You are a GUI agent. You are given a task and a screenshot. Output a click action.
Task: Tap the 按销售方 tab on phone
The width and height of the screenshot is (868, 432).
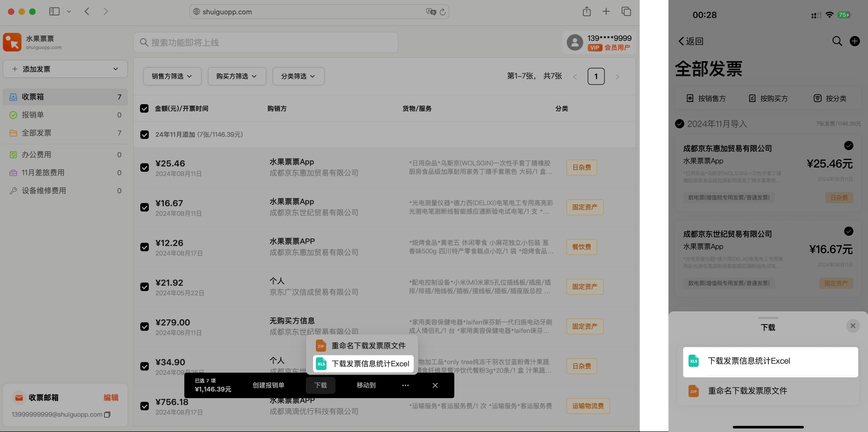706,98
